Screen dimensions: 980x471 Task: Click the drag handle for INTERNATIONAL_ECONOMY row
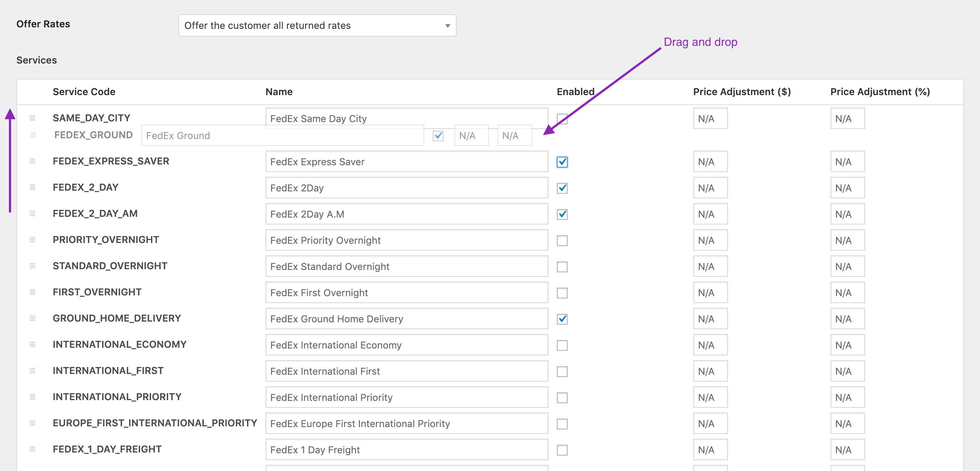[x=32, y=345]
